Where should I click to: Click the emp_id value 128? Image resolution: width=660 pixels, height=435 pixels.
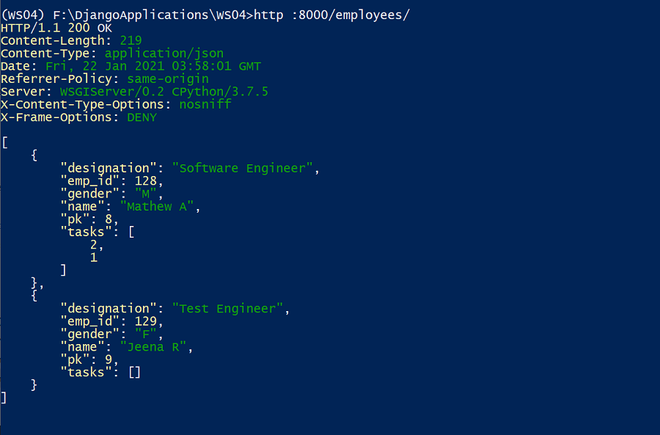point(146,181)
